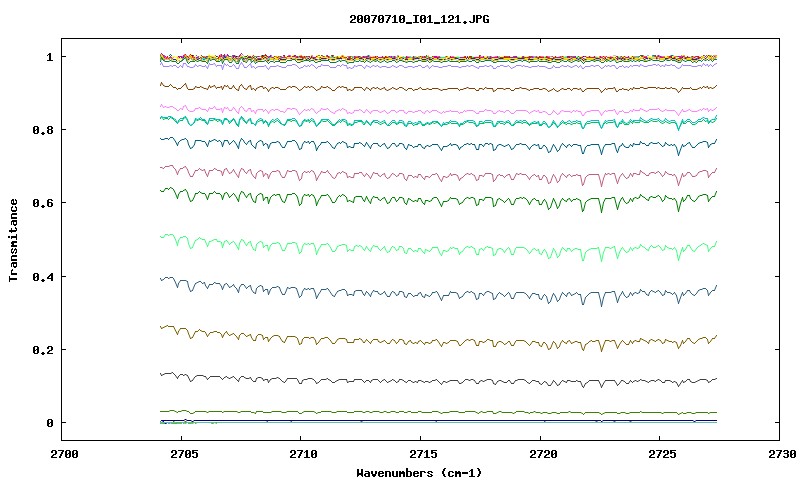Click the x-axis tick label 2715
This screenshot has height=480, width=800.
coord(423,454)
